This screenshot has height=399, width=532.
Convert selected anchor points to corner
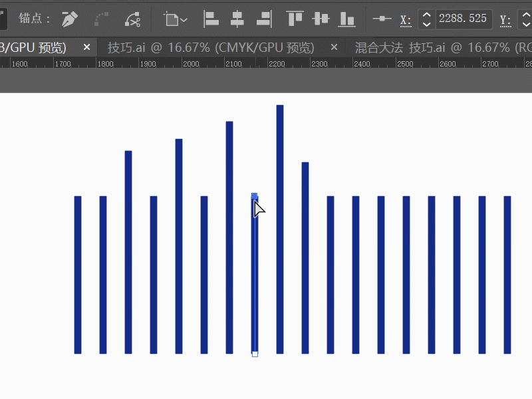70,19
